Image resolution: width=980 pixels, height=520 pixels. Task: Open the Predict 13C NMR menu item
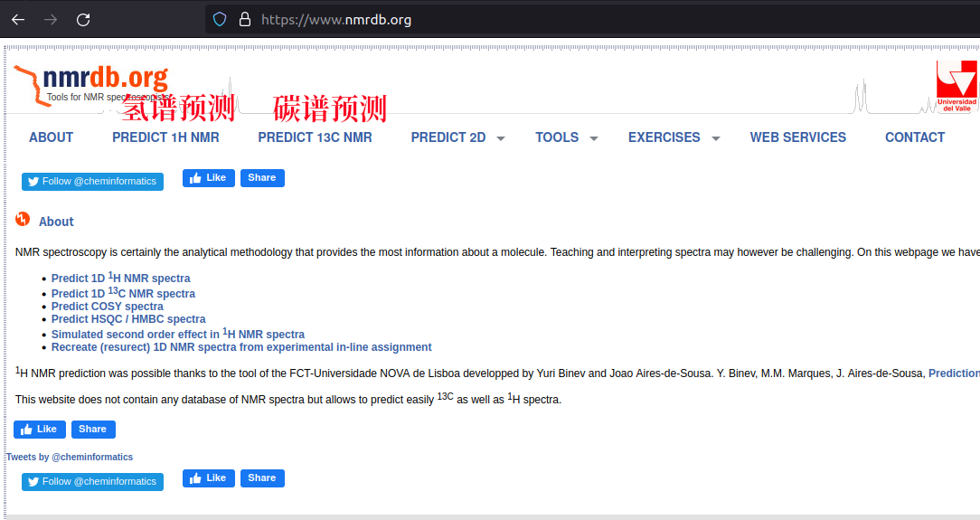click(x=315, y=137)
